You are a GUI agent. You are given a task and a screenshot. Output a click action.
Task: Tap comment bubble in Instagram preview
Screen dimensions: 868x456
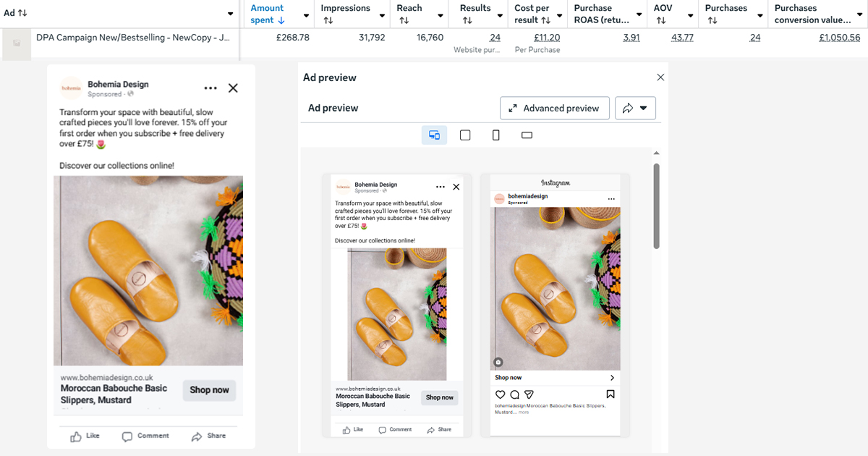pyautogui.click(x=514, y=394)
